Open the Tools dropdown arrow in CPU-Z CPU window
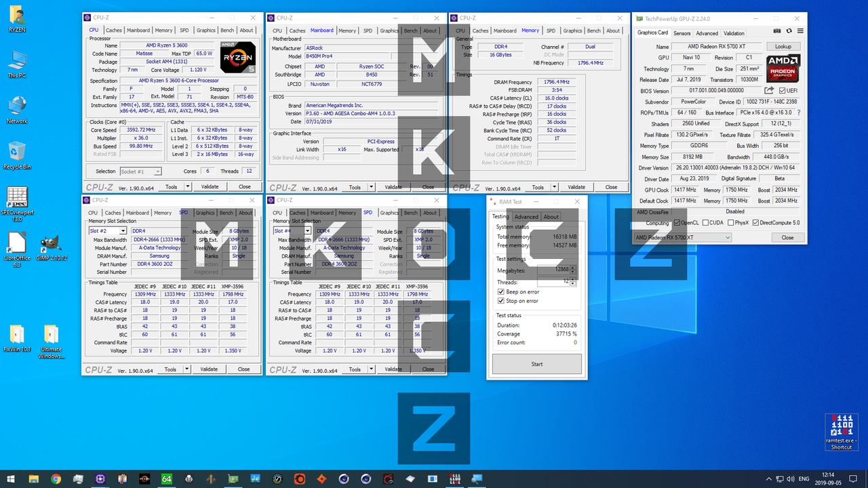868x488 pixels. 187,186
